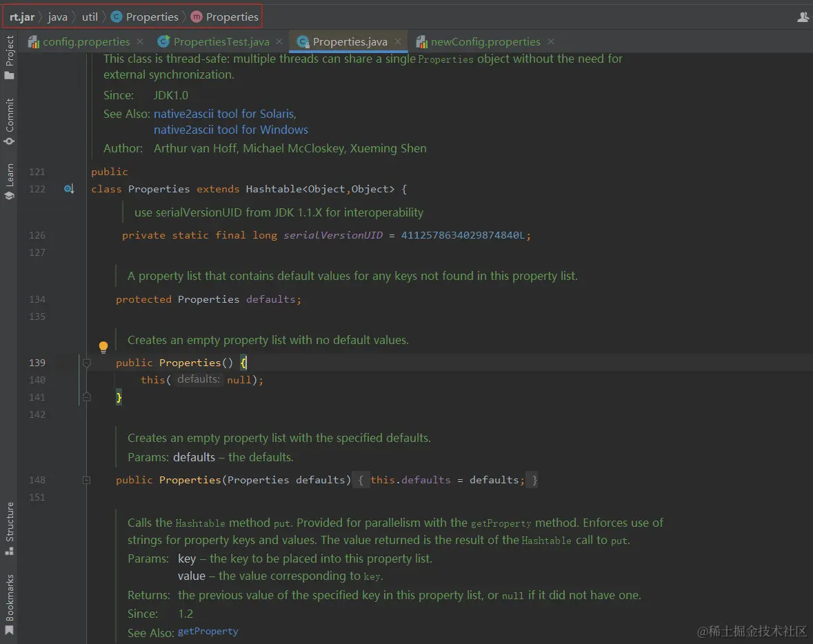Expand the folded body '{ this.defaults = defaults; }'
This screenshot has height=644, width=813.
[x=445, y=480]
